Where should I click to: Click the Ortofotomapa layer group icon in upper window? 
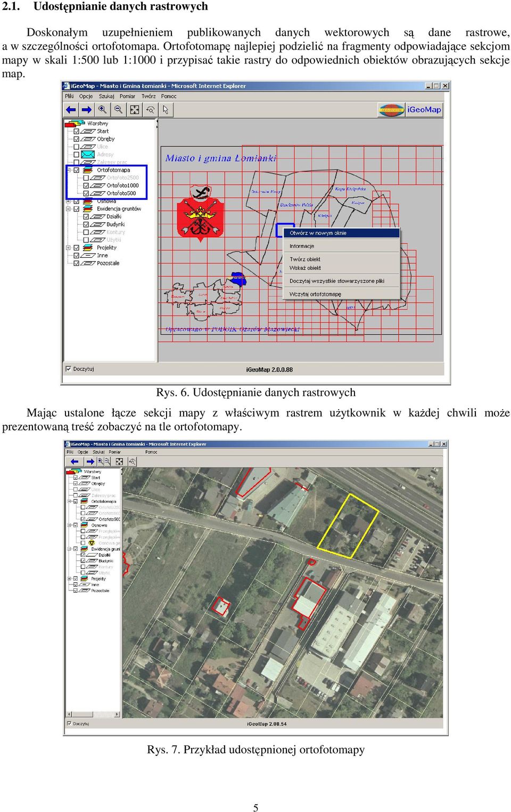point(88,170)
